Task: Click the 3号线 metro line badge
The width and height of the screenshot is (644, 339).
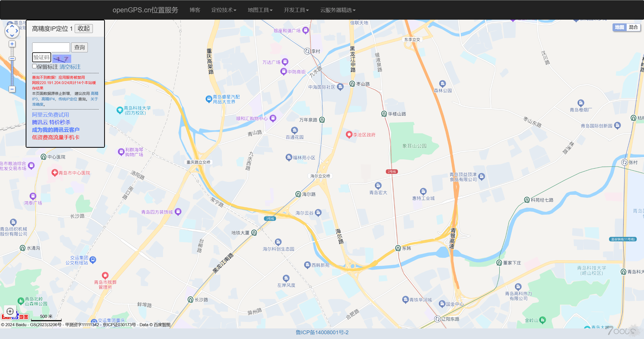Action: (x=270, y=218)
